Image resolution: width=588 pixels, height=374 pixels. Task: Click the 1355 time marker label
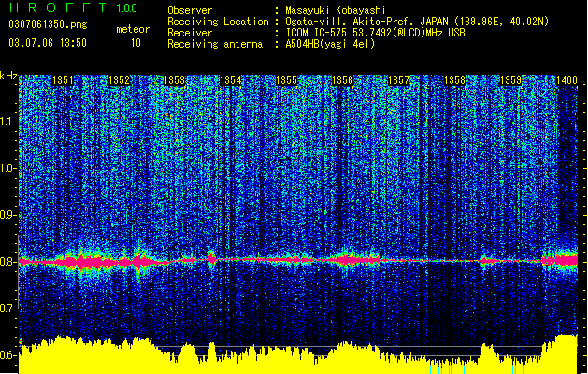286,80
